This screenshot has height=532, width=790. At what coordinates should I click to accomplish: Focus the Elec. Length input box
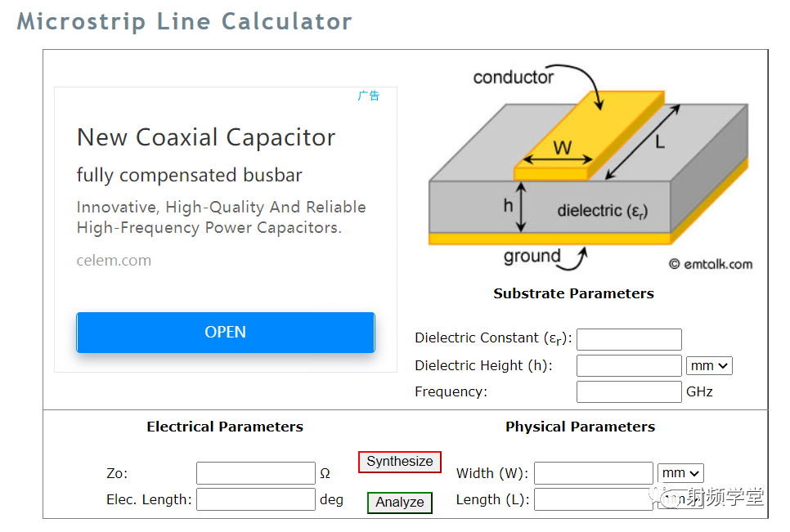(255, 499)
